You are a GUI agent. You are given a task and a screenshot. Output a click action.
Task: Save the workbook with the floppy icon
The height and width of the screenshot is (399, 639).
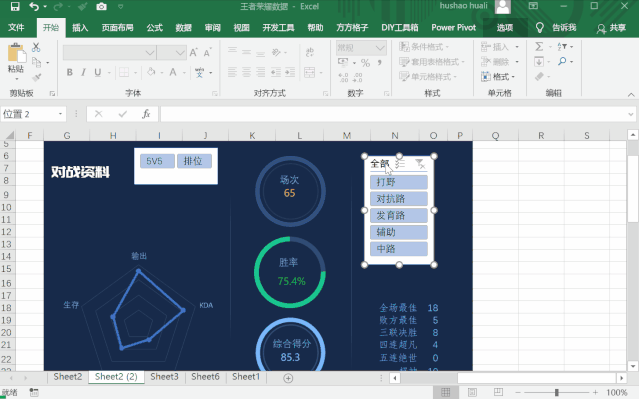(x=15, y=7)
